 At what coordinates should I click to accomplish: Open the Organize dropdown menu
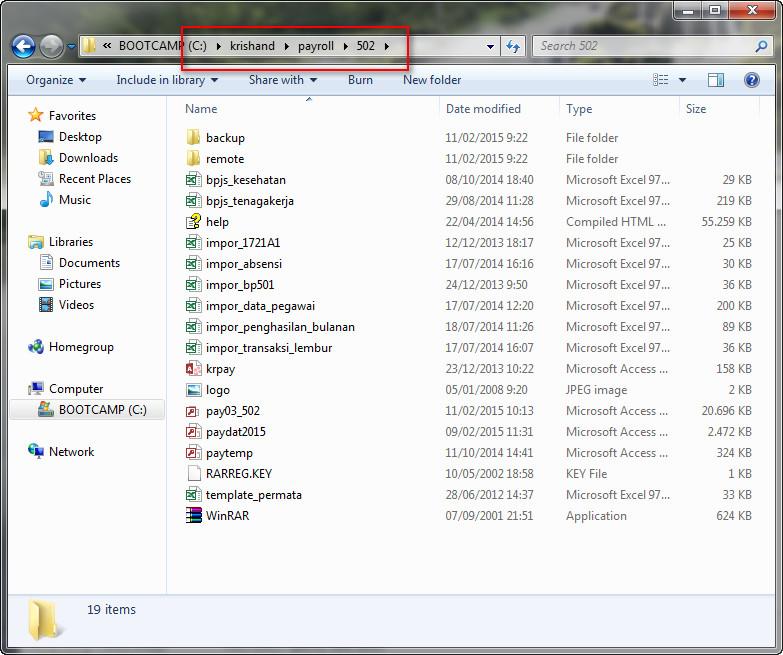(56, 80)
